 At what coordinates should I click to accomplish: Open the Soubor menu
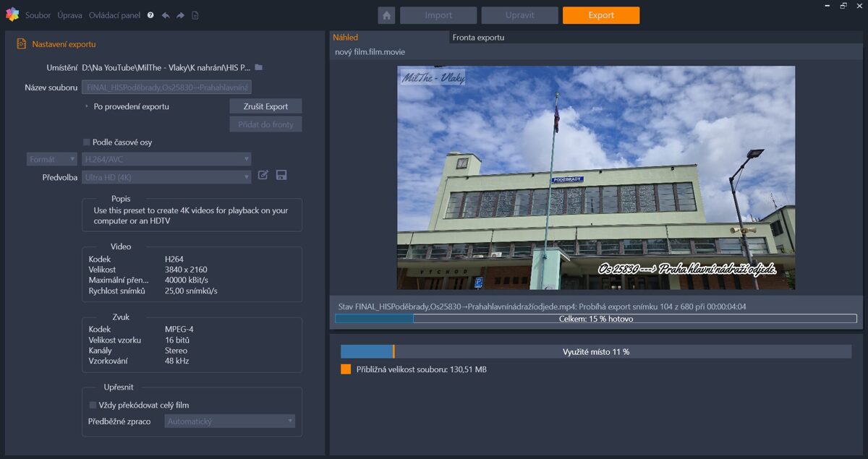(38, 14)
